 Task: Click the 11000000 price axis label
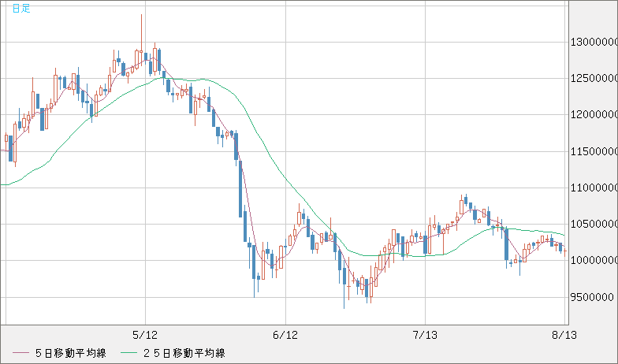(x=594, y=188)
